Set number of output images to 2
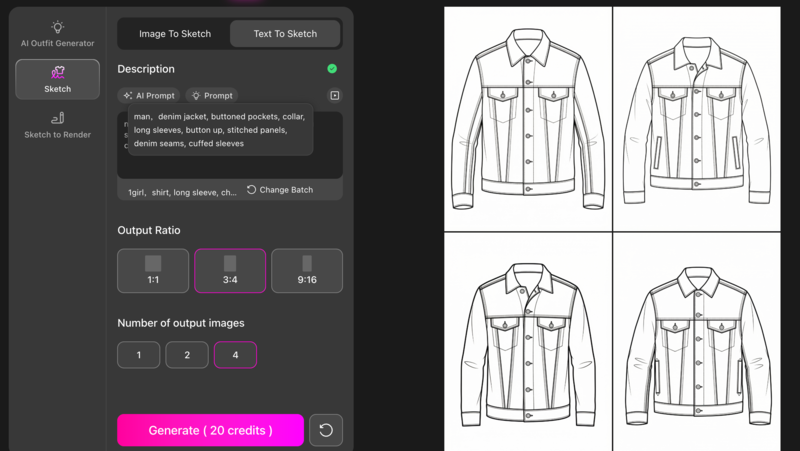The height and width of the screenshot is (451, 800). pos(187,355)
